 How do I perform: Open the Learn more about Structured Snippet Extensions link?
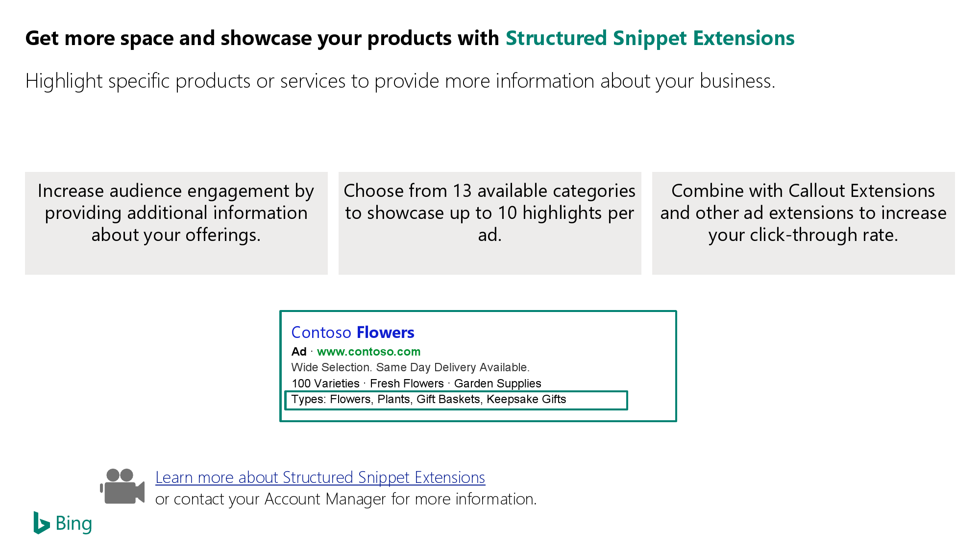coord(320,477)
